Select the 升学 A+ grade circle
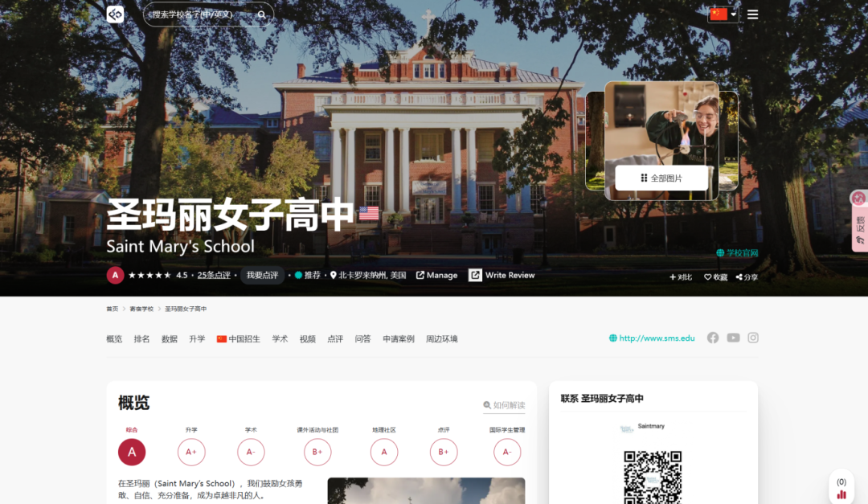Viewport: 868px width, 504px height. tap(191, 452)
